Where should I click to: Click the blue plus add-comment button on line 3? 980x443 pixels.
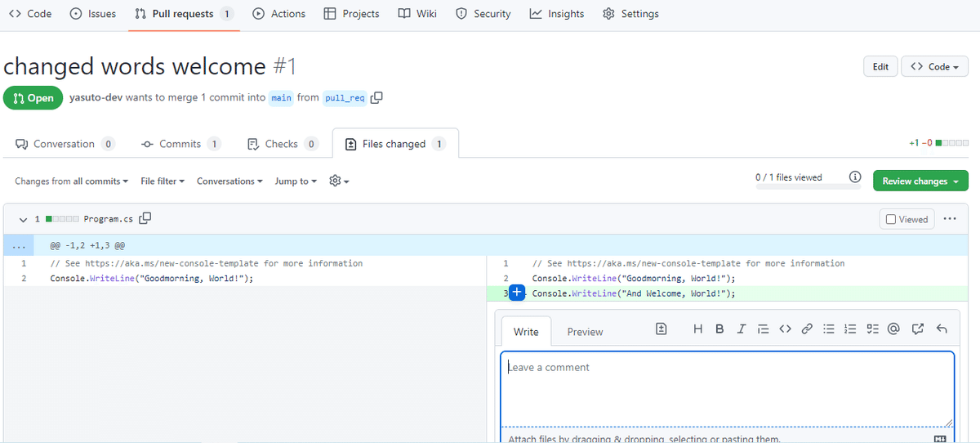[x=516, y=293]
